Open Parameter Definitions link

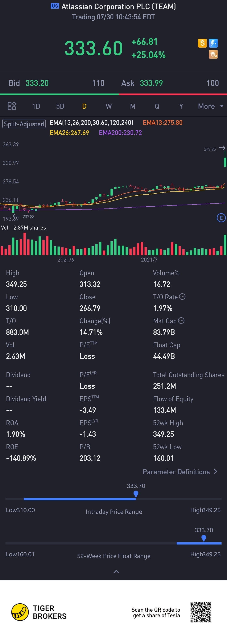(x=180, y=472)
